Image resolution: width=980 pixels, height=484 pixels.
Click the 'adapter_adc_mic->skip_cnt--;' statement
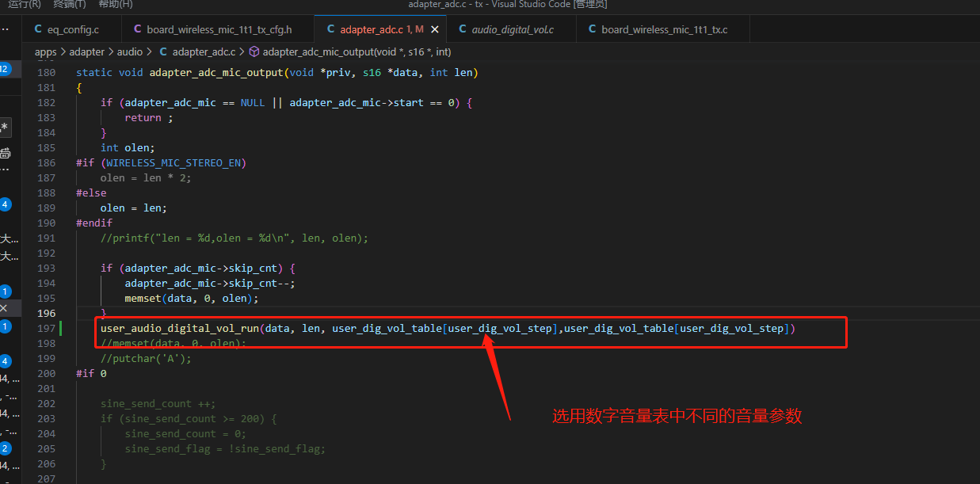tap(210, 283)
